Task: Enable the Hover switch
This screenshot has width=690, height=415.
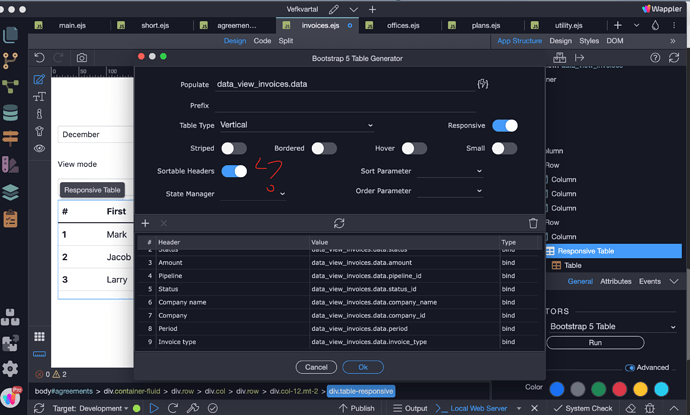Action: (x=414, y=148)
